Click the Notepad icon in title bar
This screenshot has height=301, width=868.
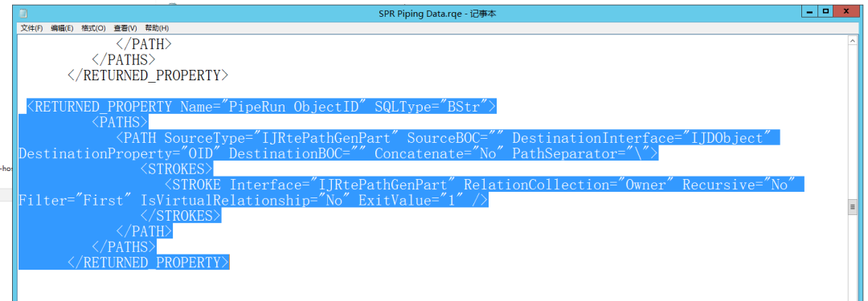point(24,14)
